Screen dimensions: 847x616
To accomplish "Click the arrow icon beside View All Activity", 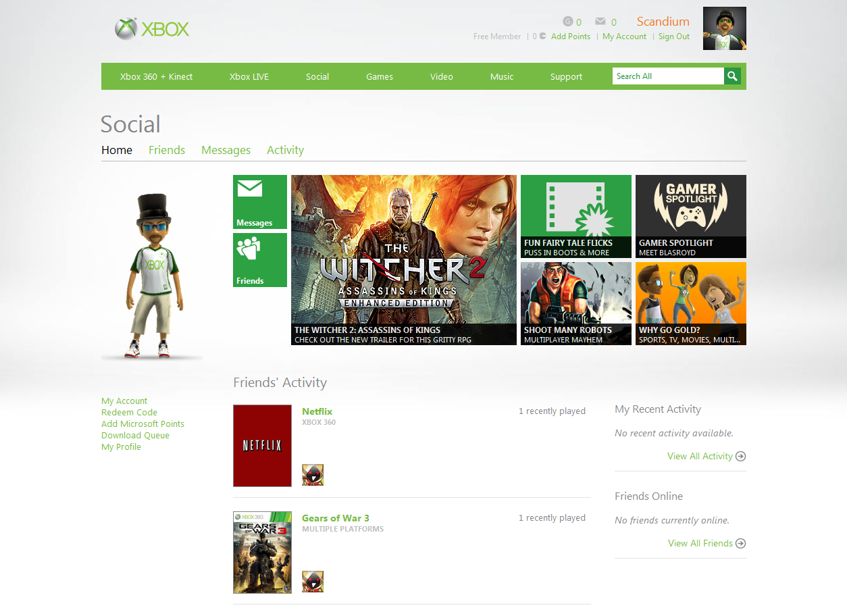I will pyautogui.click(x=741, y=456).
